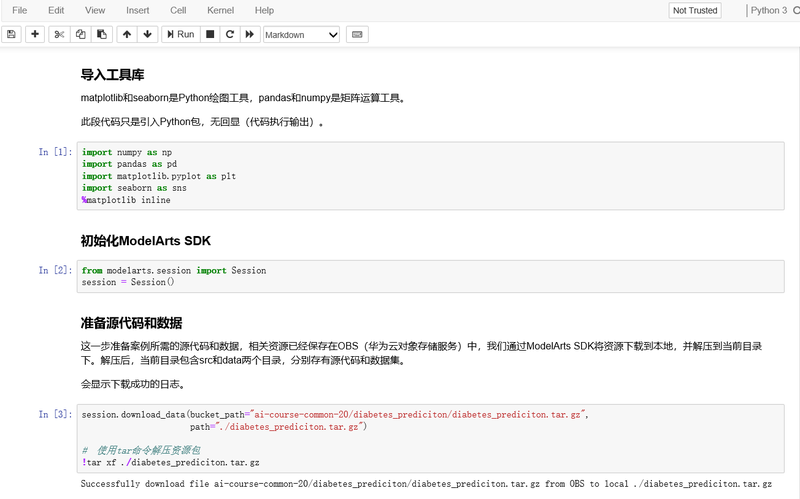Paste cells below icon
The width and height of the screenshot is (800, 499).
pos(102,34)
